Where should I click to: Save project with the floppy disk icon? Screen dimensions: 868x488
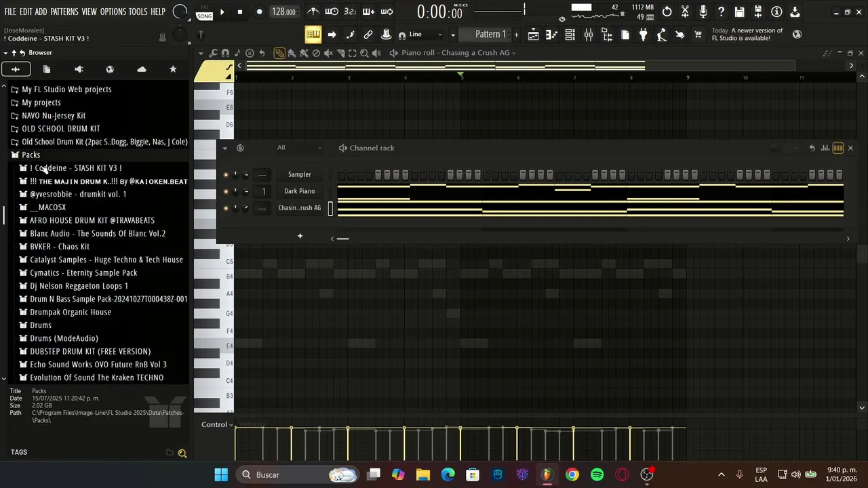tap(740, 12)
